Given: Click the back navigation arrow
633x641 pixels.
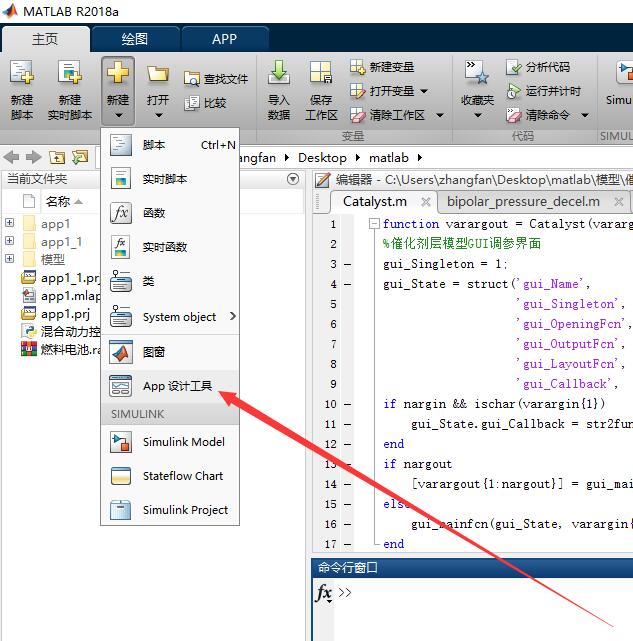Looking at the screenshot, I should pos(12,157).
